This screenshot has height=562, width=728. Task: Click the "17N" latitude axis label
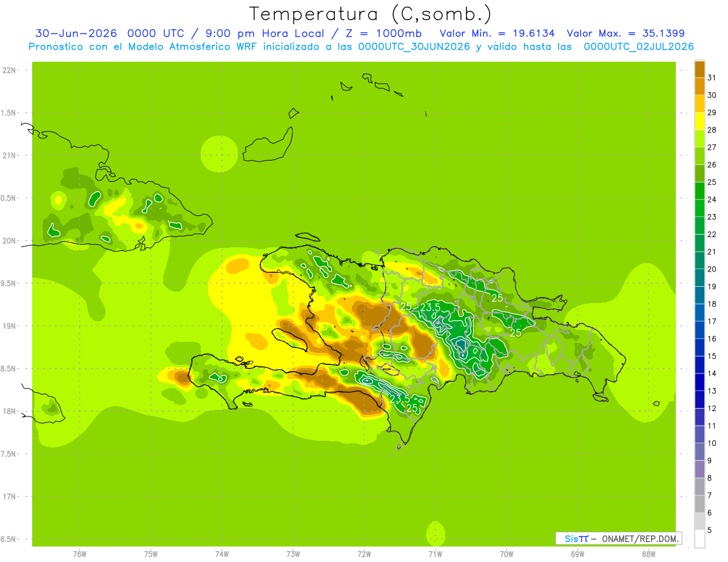coord(10,497)
